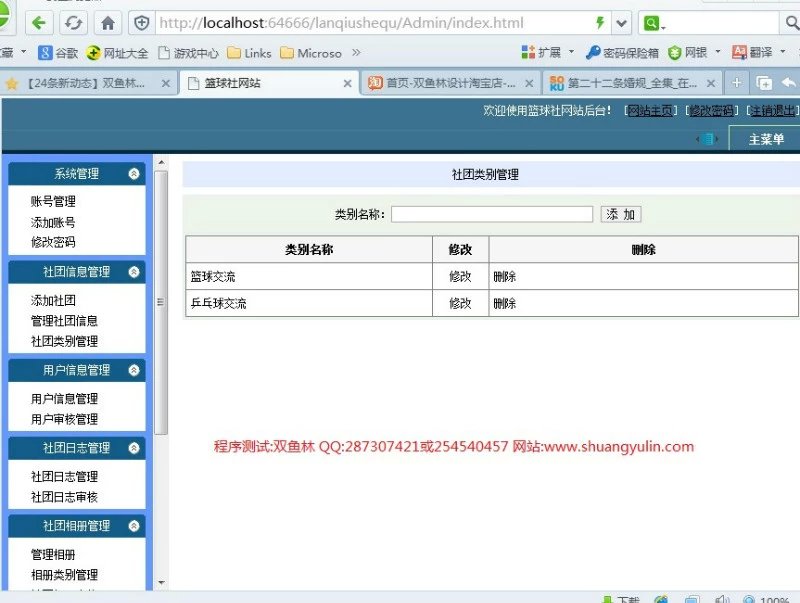This screenshot has width=800, height=603.
Task: Open the 扩展 extensions menu
Action: (x=541, y=52)
